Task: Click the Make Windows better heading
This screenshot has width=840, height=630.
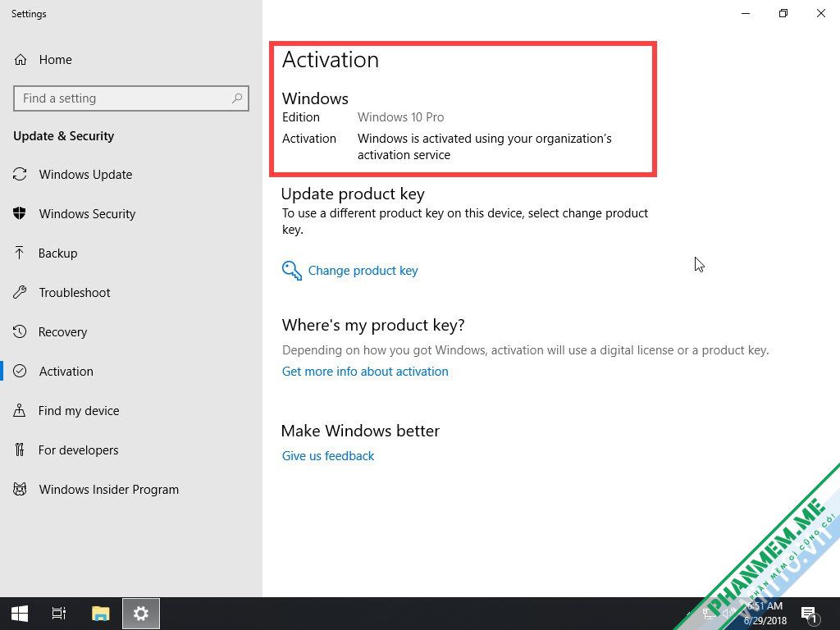Action: (x=360, y=431)
